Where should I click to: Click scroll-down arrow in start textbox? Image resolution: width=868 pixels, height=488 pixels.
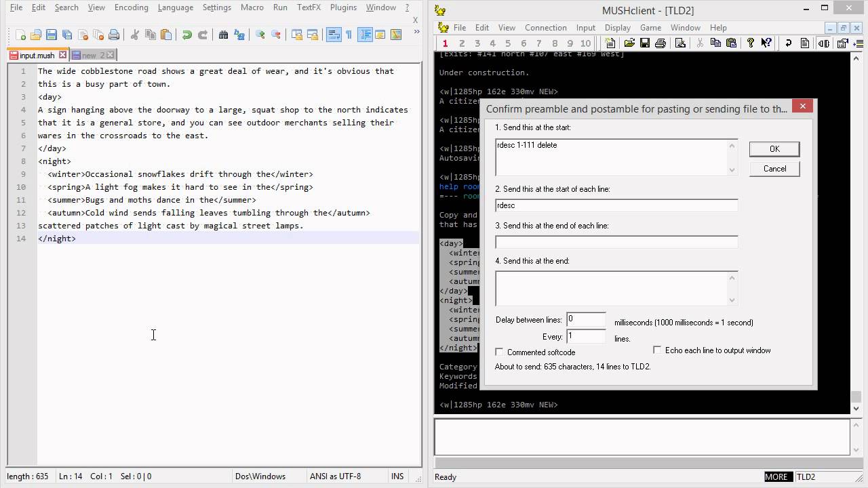pos(732,170)
